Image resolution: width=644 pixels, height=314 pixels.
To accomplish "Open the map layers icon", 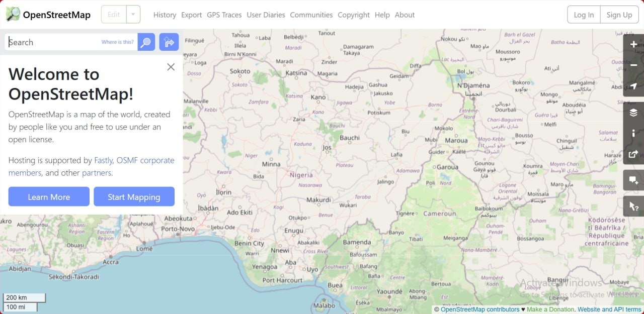I will click(633, 113).
